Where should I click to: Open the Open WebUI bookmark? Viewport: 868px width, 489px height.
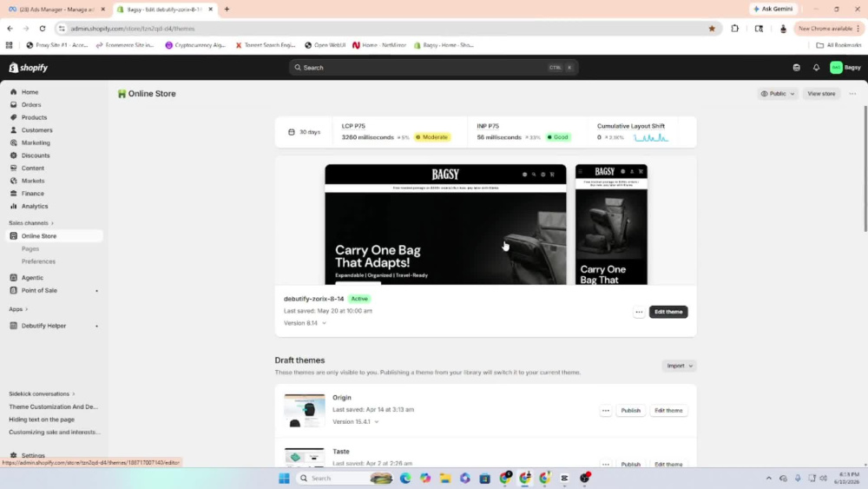coord(325,45)
